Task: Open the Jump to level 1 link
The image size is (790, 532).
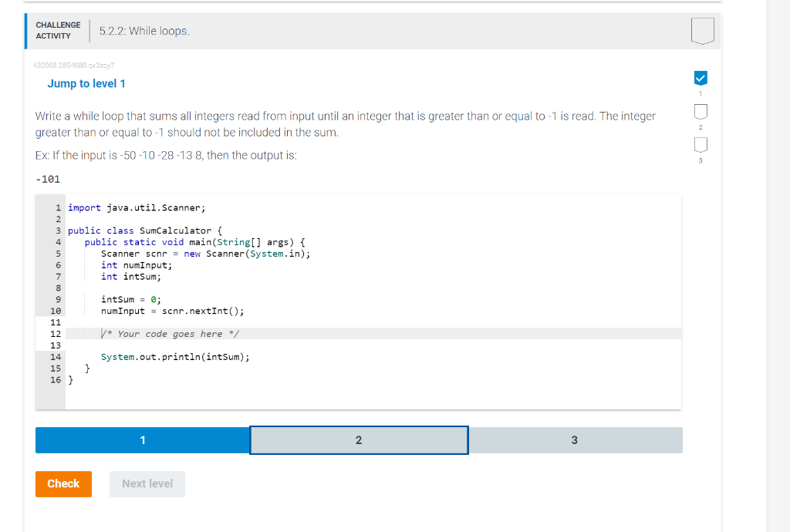Action: [86, 83]
